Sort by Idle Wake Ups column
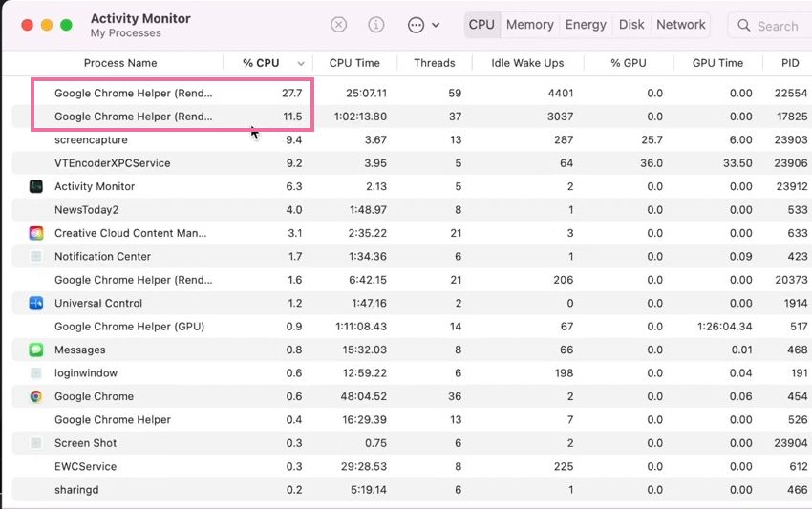This screenshot has width=812, height=509. pyautogui.click(x=527, y=63)
